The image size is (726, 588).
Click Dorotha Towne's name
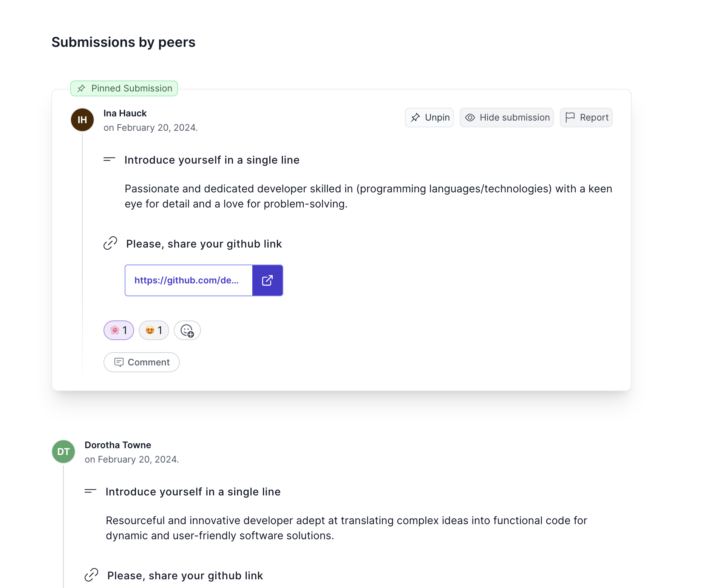coord(118,445)
